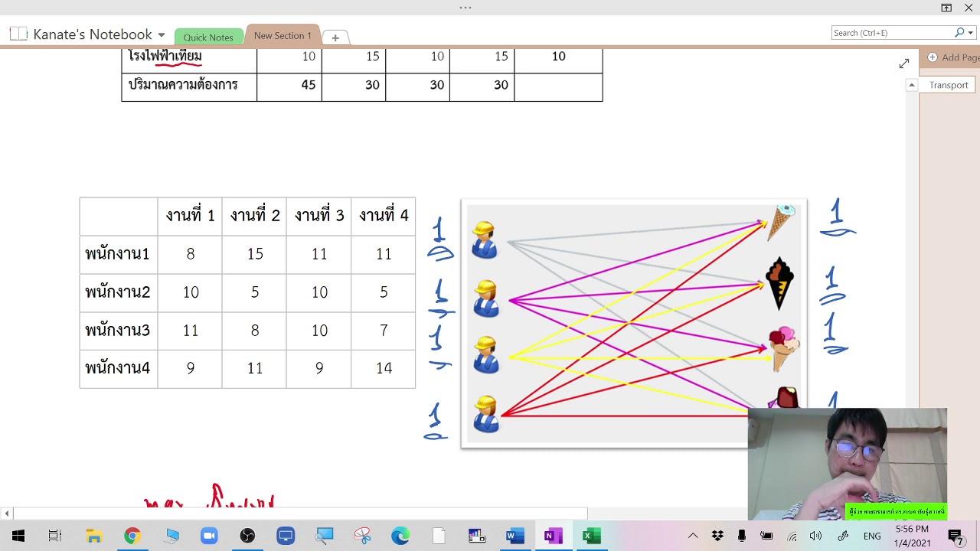Click the search magnifier icon
Screen dimensions: 980x551
(x=959, y=33)
